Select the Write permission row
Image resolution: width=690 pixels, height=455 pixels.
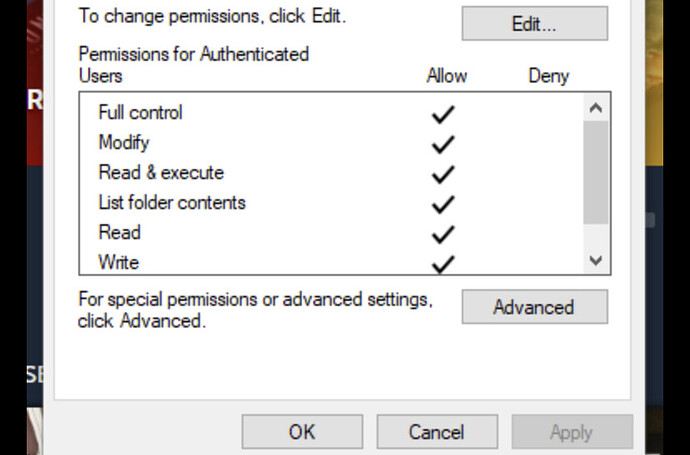coord(119,263)
